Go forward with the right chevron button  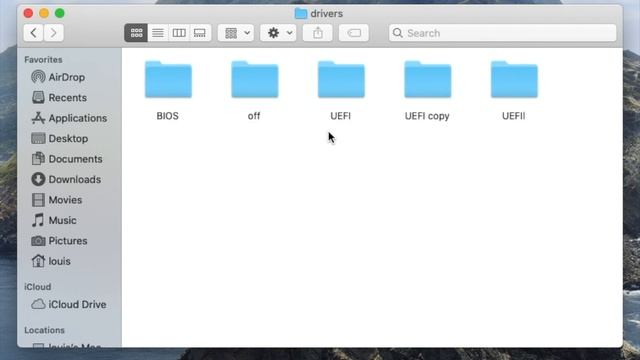(x=53, y=33)
